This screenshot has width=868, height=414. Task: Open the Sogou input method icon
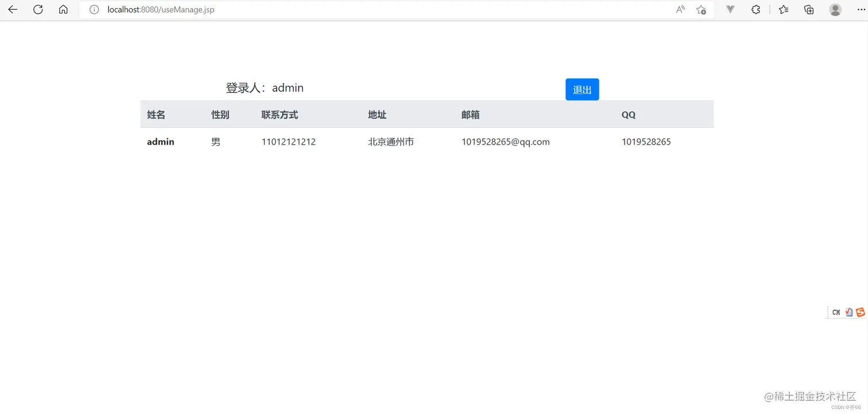(x=859, y=312)
